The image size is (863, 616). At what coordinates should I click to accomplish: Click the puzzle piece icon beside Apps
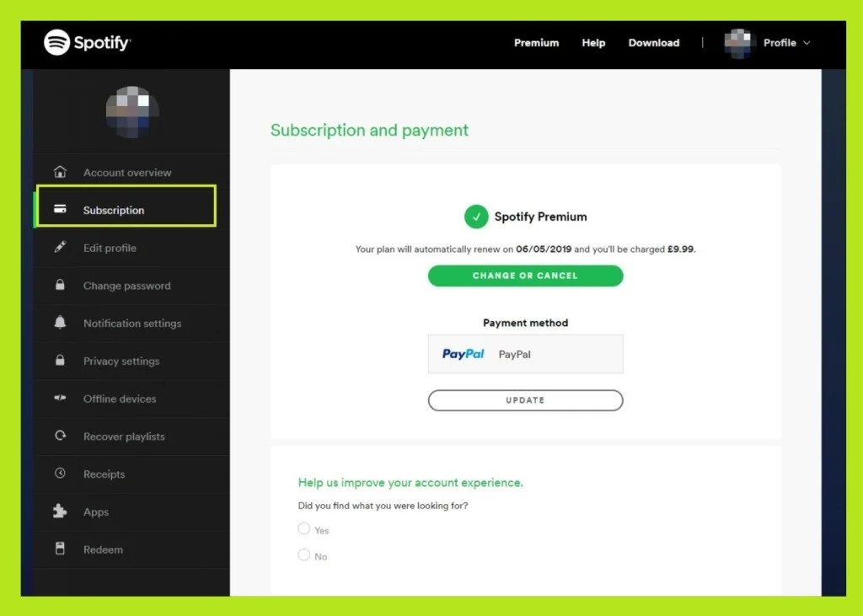click(60, 511)
